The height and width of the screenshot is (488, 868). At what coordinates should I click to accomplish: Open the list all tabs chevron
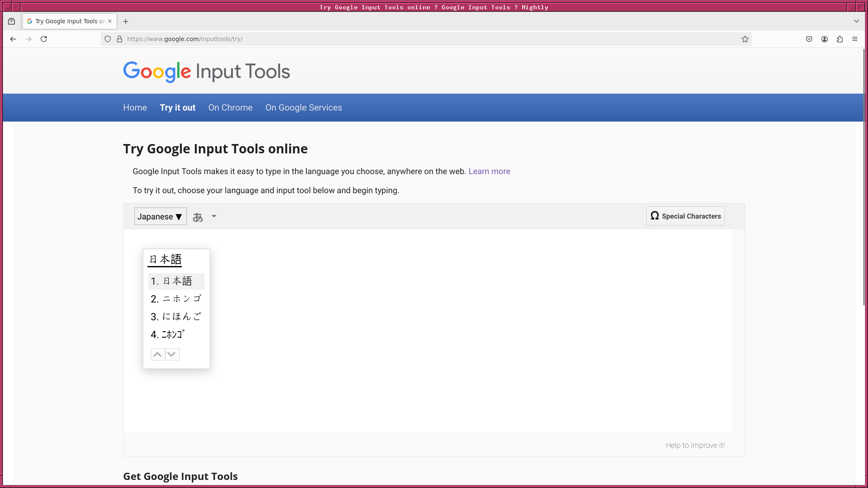tap(856, 21)
